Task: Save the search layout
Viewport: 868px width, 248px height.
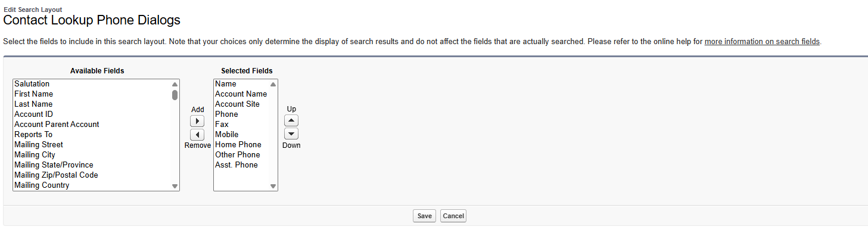Action: coord(424,216)
